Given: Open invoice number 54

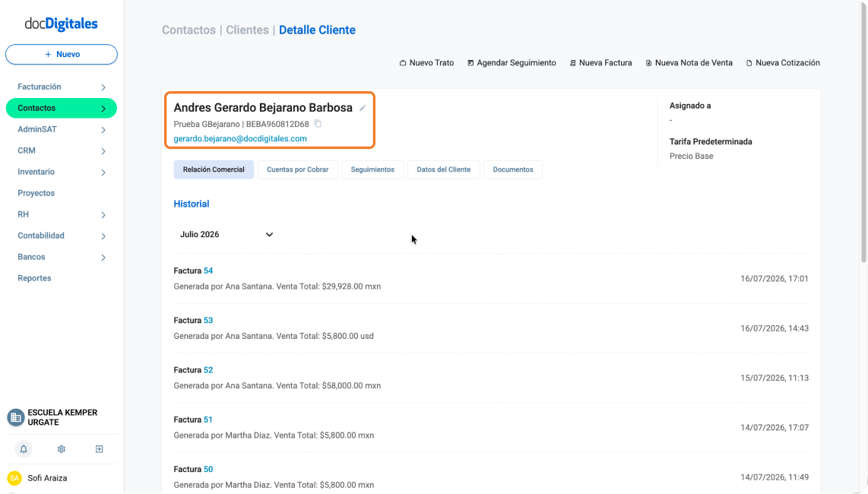Looking at the screenshot, I should pos(208,271).
